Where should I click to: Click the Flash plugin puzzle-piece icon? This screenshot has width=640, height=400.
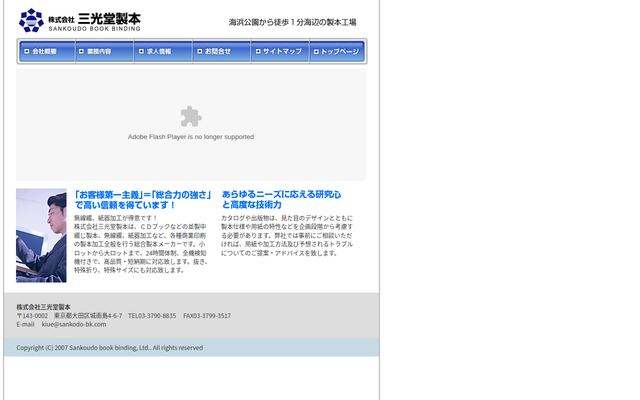(191, 116)
